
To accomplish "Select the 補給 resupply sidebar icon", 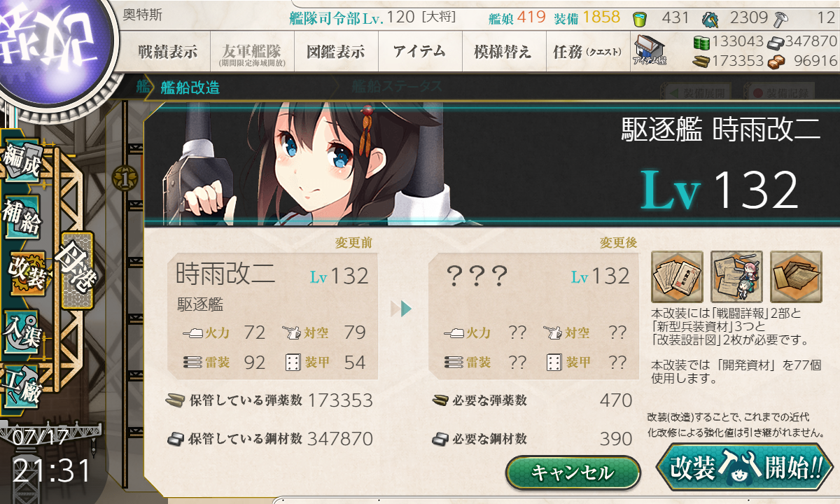I will (x=21, y=217).
